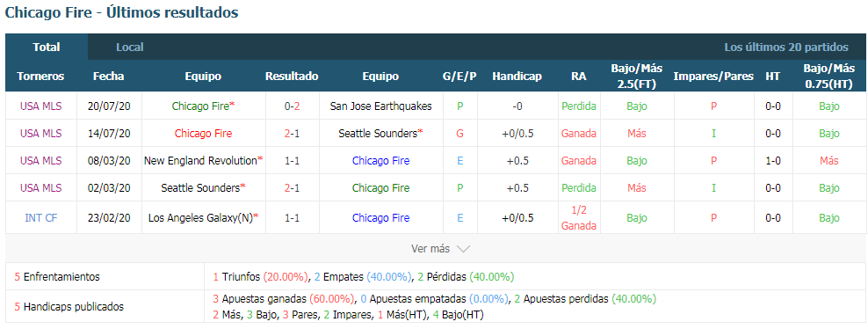Open Chicago Fire link in 20/07/20 row
The width and height of the screenshot is (868, 329).
[x=200, y=106]
